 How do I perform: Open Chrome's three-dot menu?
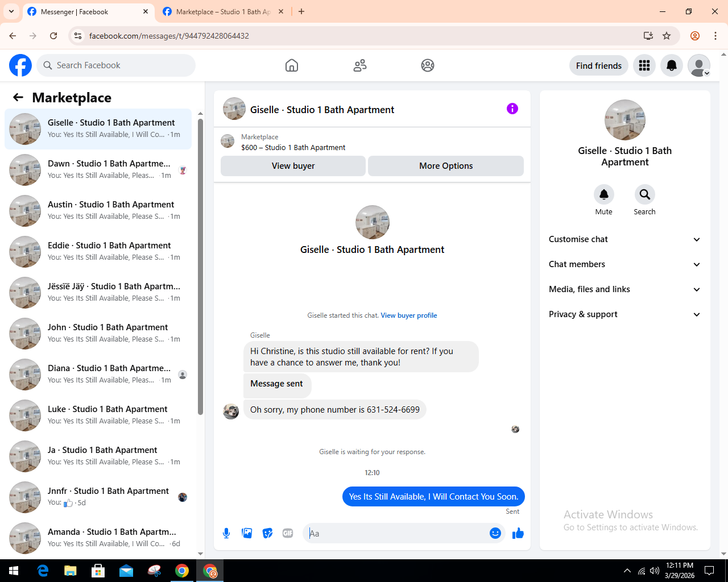click(x=715, y=36)
